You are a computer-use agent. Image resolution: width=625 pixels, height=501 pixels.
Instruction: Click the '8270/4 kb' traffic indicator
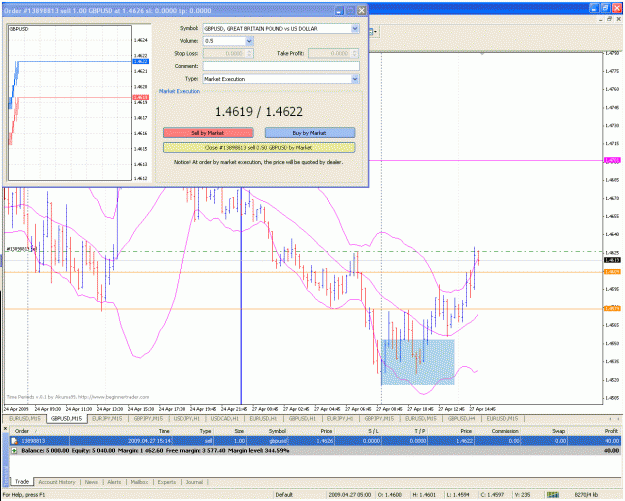pos(586,495)
